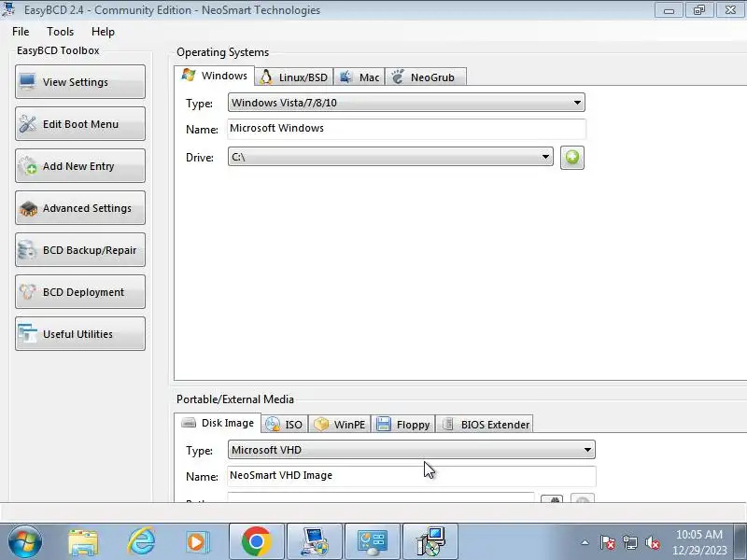Switch to the BIOS Extender tab
The image size is (747, 560).
pos(485,425)
